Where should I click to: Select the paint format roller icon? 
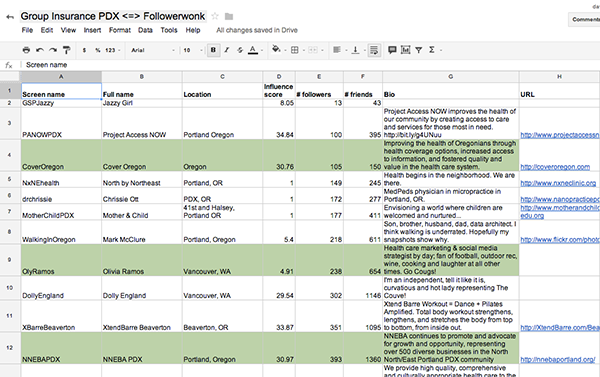pyautogui.click(x=67, y=50)
